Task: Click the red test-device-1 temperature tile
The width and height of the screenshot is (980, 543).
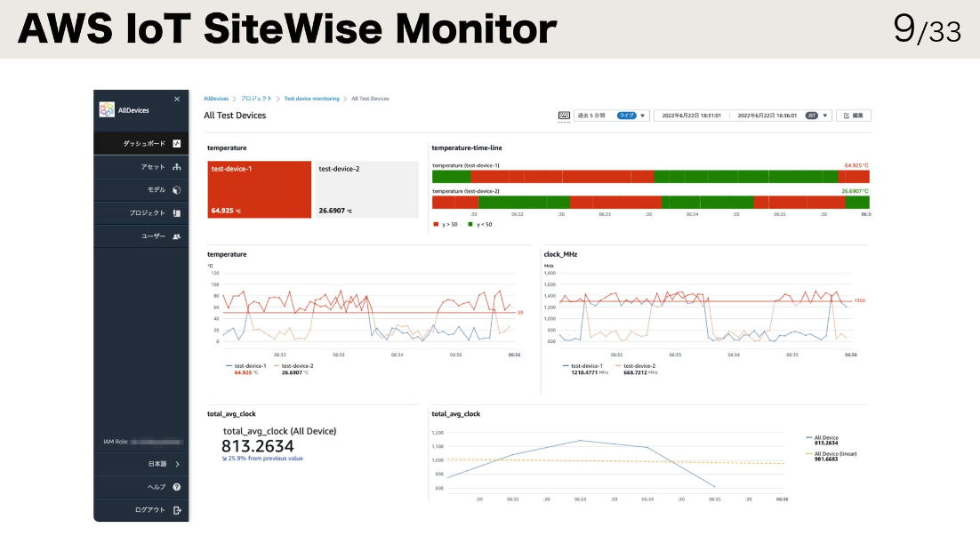Action: 259,189
